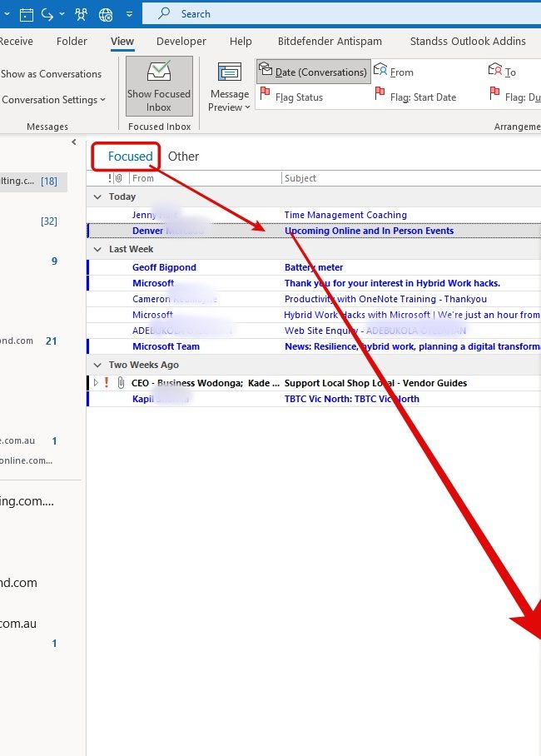Viewport: 541px width, 756px height.
Task: Collapse the folder pane with the arrow
Action: coord(74,142)
